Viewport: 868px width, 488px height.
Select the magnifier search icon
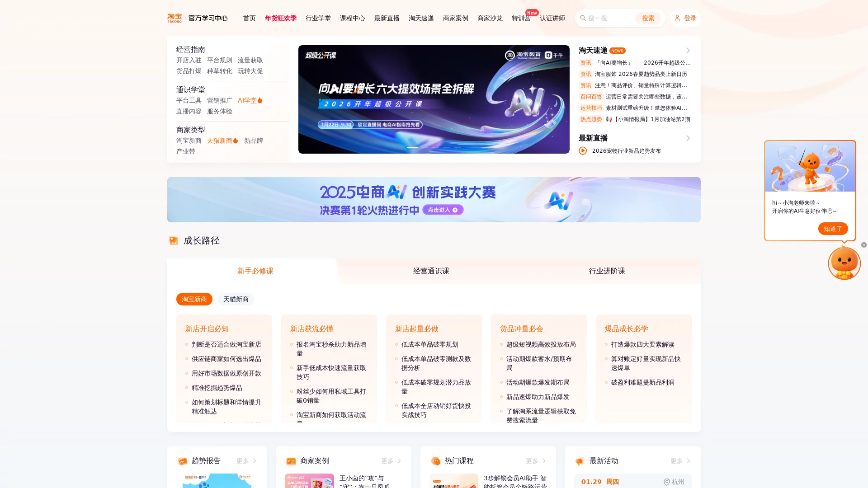pos(583,18)
